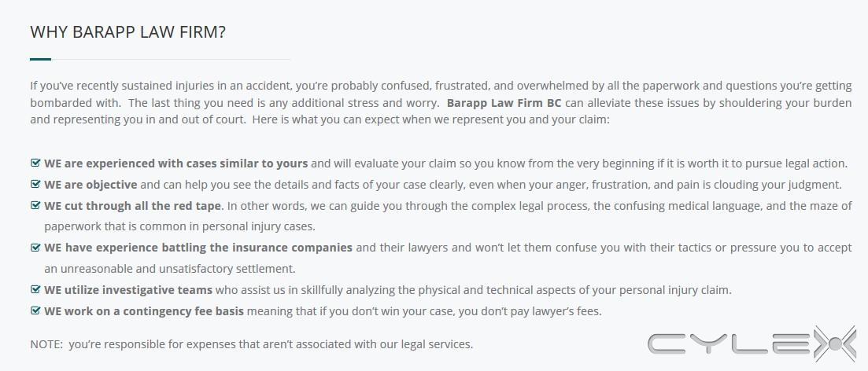
Task: Click 'WE are experienced with cases similar to yours'
Action: (x=176, y=163)
